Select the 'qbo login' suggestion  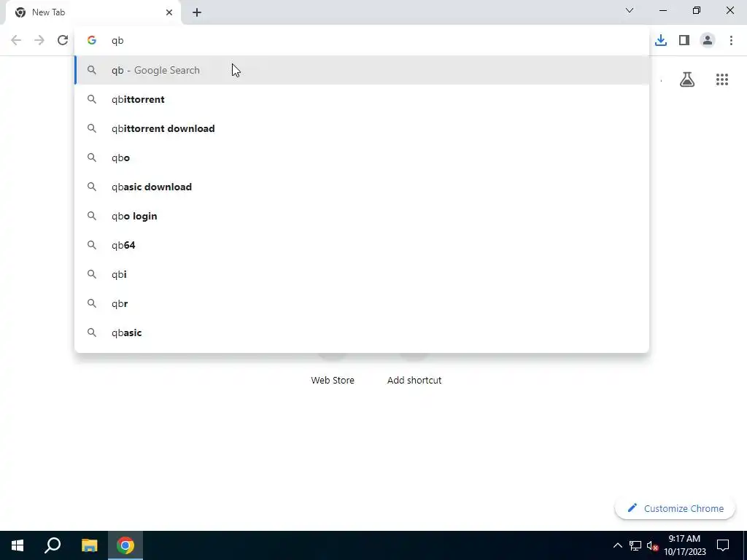(362, 216)
